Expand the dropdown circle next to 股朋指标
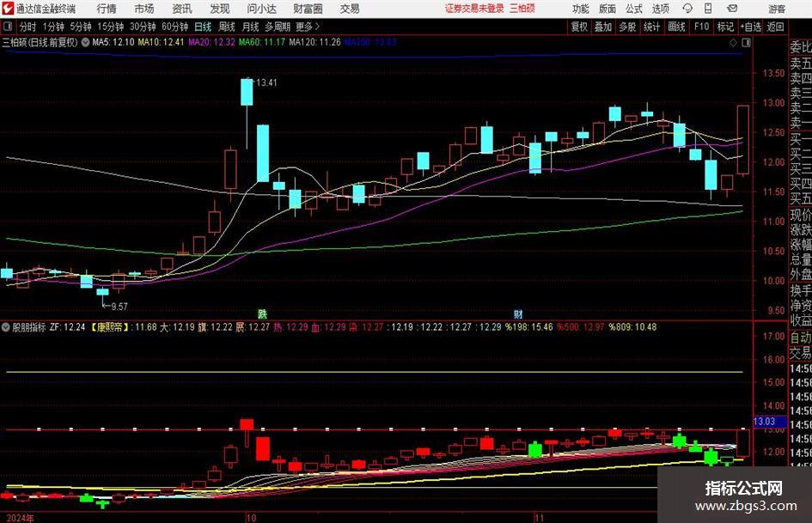 [x=6, y=326]
